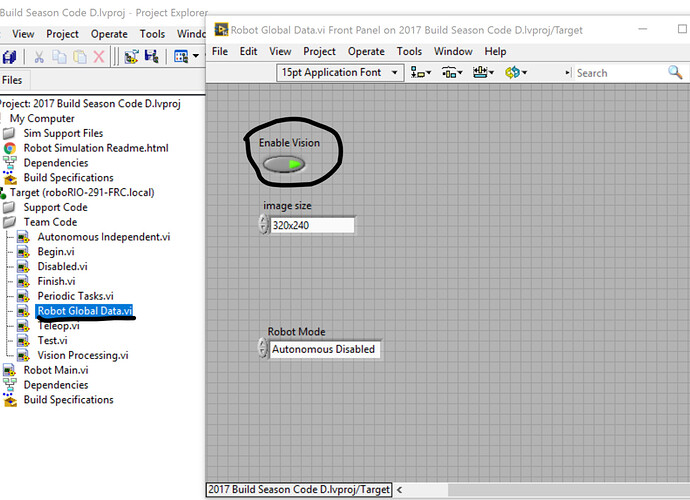
Task: Click the 2017 Build Season Code D.lvproj/Target context label
Action: pos(299,489)
